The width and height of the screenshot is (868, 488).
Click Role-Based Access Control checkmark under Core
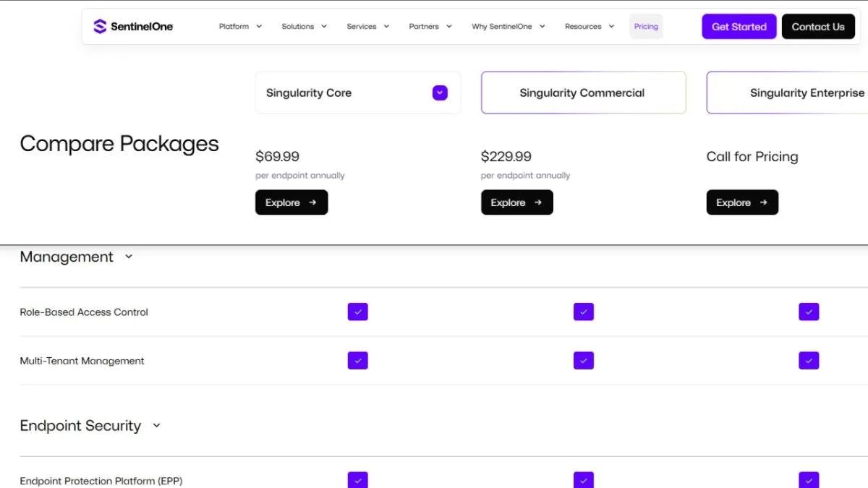[x=358, y=312]
